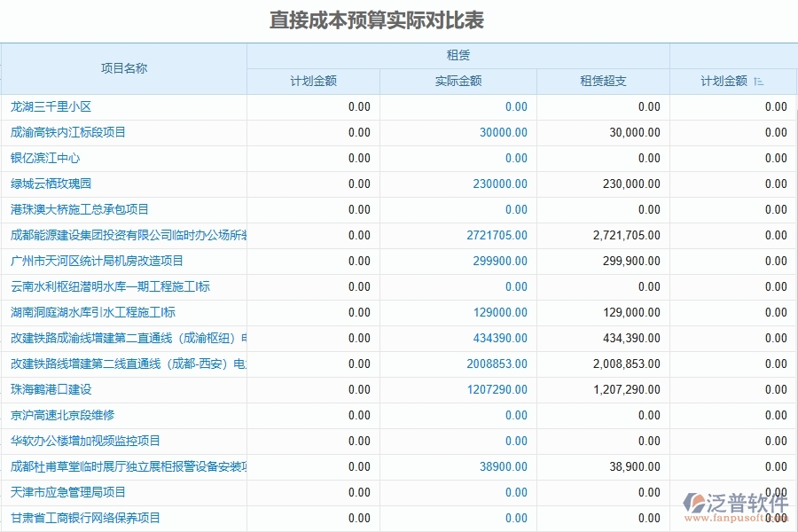The width and height of the screenshot is (798, 532).
Task: Click the 租赁超支 column header
Action: pos(601,80)
